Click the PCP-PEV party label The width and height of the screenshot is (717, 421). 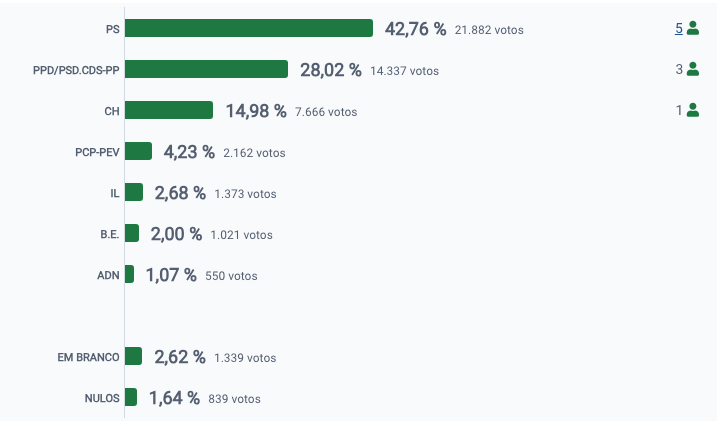click(97, 153)
